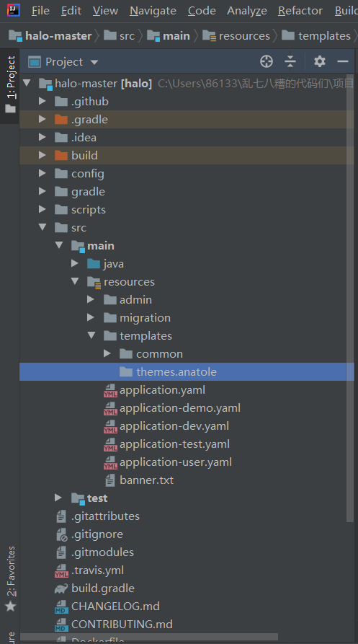Image resolution: width=358 pixels, height=644 pixels.
Task: Click the build orange folder icon
Action: point(61,156)
